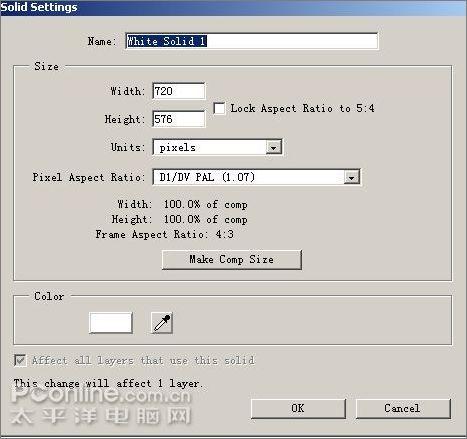
Task: Focus the Name field containing White Solid 1
Action: [x=252, y=41]
